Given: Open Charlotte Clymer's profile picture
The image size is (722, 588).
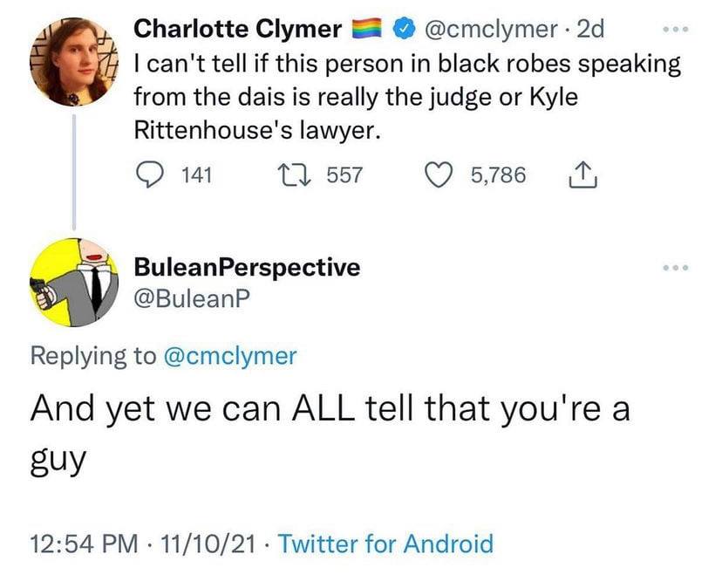Looking at the screenshot, I should pyautogui.click(x=74, y=62).
